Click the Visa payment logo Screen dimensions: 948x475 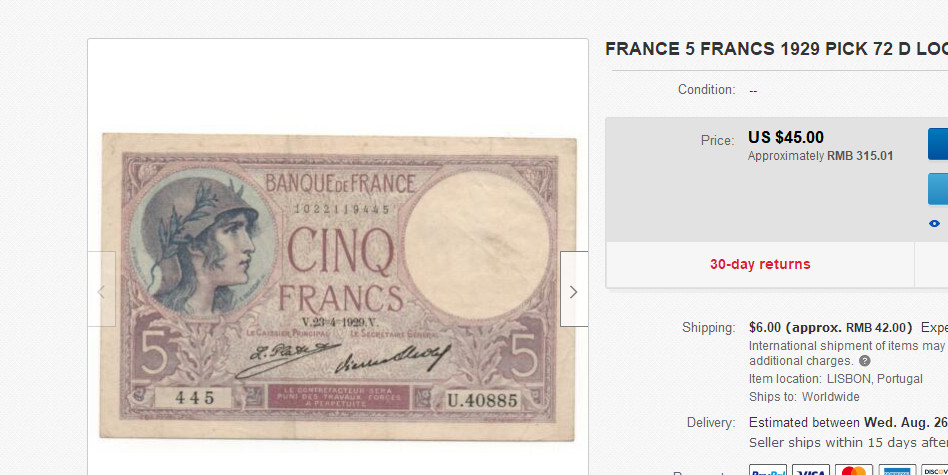coord(811,470)
